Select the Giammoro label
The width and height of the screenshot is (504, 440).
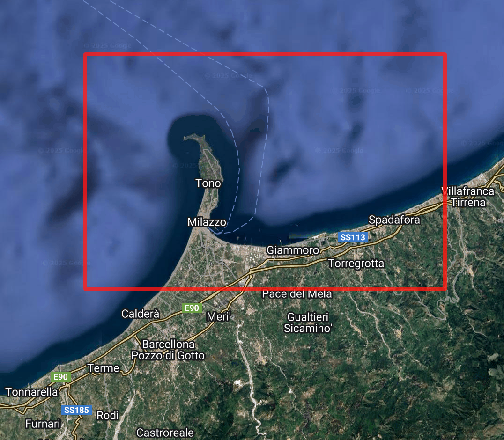click(x=293, y=250)
